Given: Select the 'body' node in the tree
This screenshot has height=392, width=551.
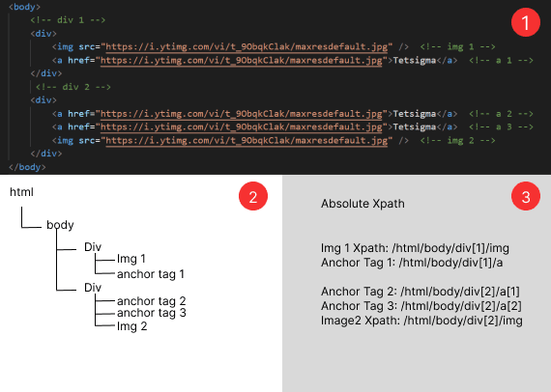Looking at the screenshot, I should pyautogui.click(x=60, y=225).
